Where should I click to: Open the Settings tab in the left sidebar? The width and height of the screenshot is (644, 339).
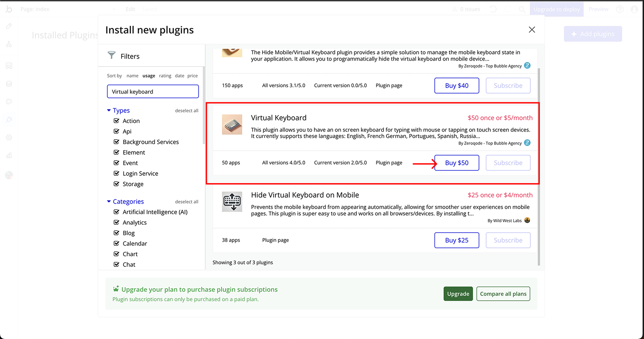coord(9,138)
